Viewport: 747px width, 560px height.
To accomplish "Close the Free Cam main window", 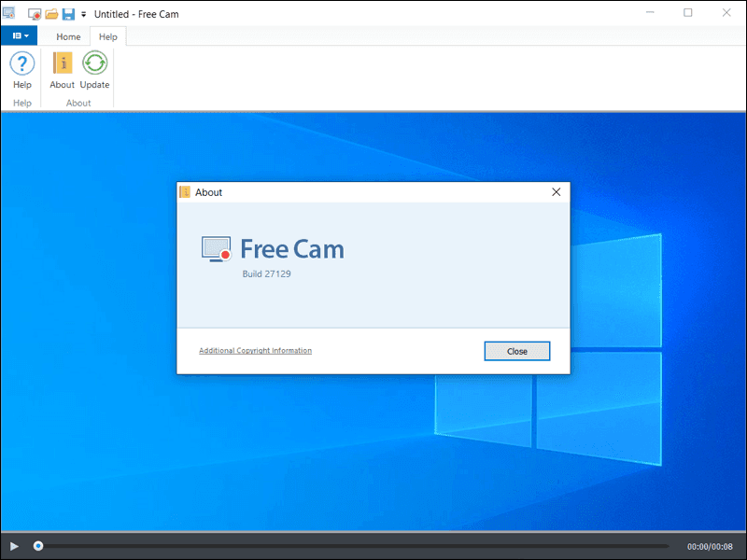I will (x=726, y=13).
